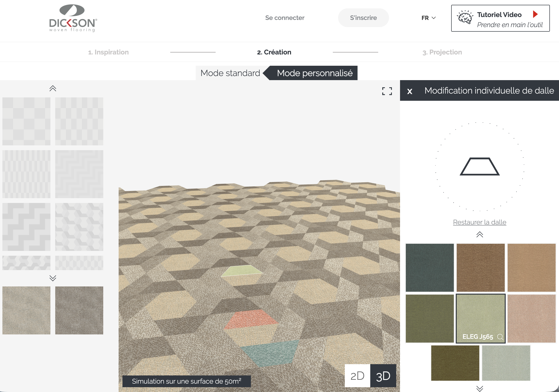
Task: Switch the simulation to 3D view
Action: click(383, 376)
